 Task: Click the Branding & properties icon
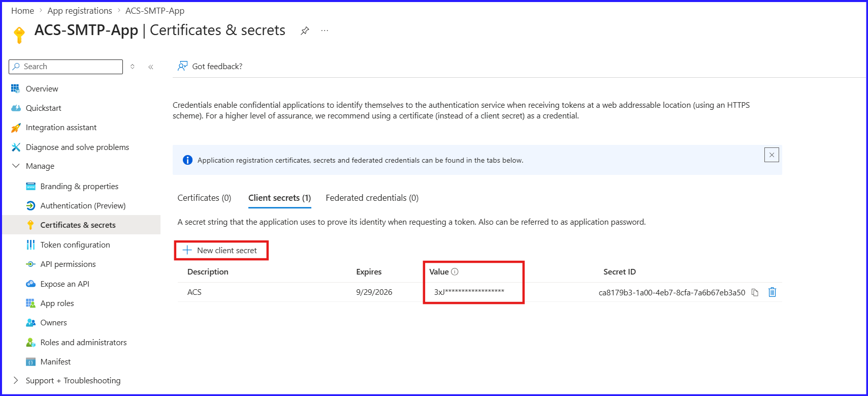(30, 187)
